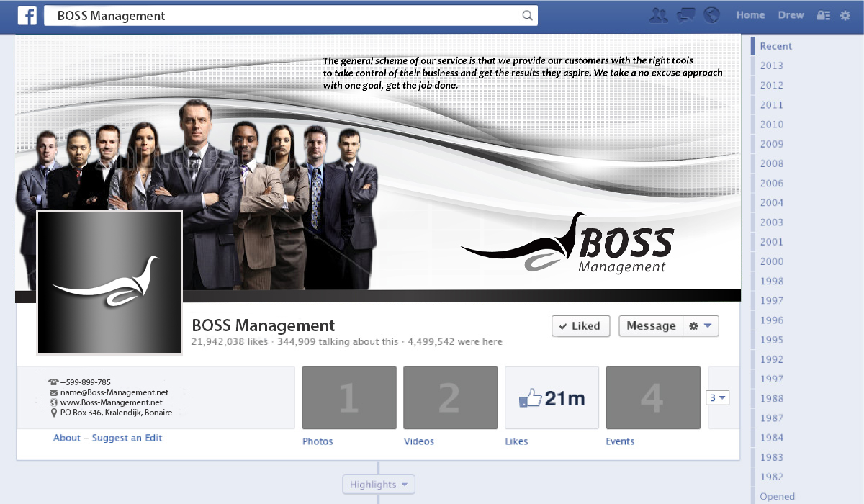Jump to 1988 in the timeline

click(772, 399)
